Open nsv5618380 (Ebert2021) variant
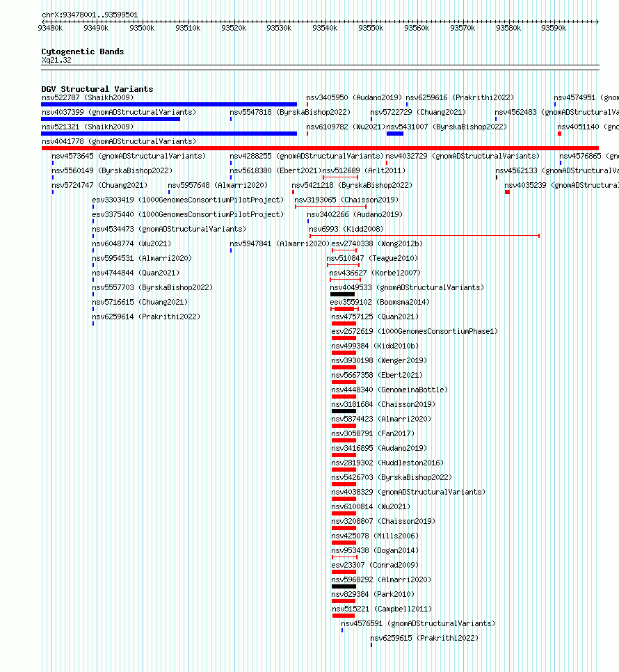The image size is (619, 672). click(x=275, y=170)
